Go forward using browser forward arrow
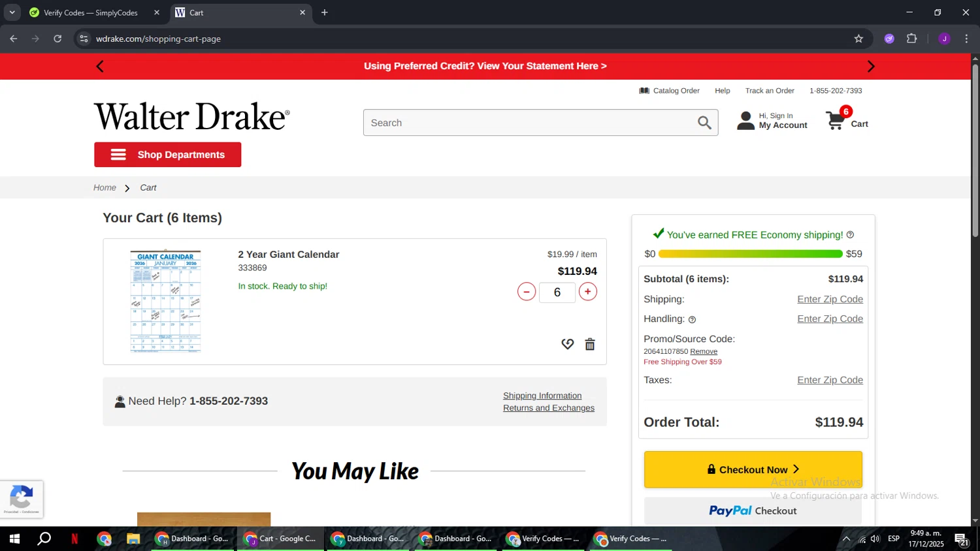Screen dimensions: 980x551 click(x=35, y=39)
